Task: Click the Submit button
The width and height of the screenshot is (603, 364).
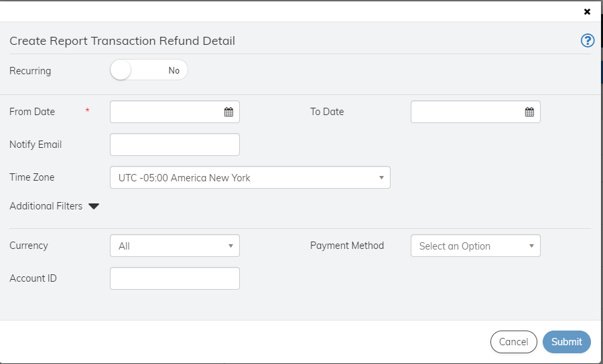Action: [x=566, y=342]
